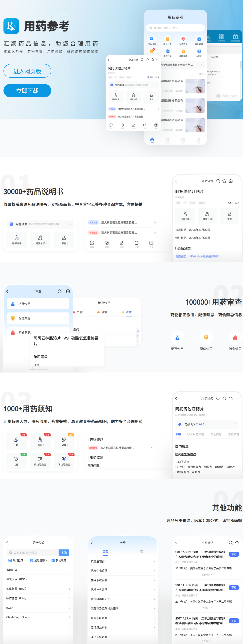Open the 妊娠 禁用 tile
The height and width of the screenshot is (644, 243).
click(16, 441)
